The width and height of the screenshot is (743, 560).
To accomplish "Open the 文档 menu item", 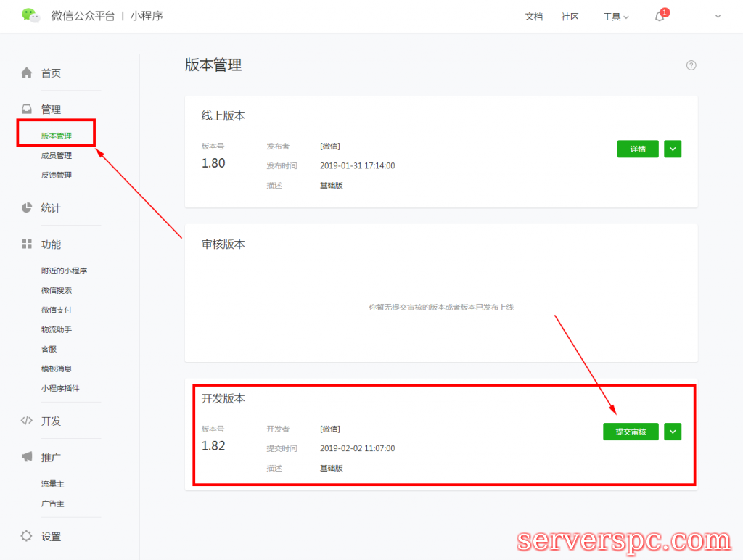I will point(534,16).
